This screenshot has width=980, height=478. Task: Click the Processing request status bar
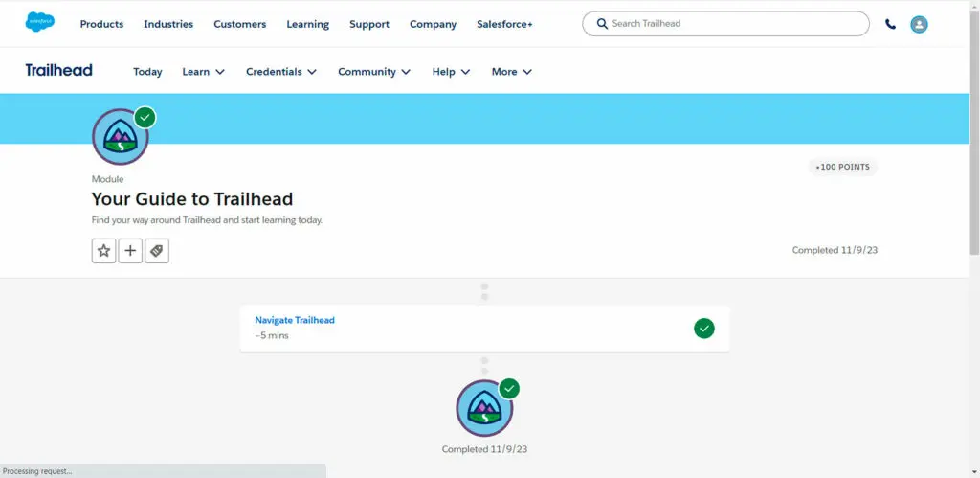(x=163, y=471)
